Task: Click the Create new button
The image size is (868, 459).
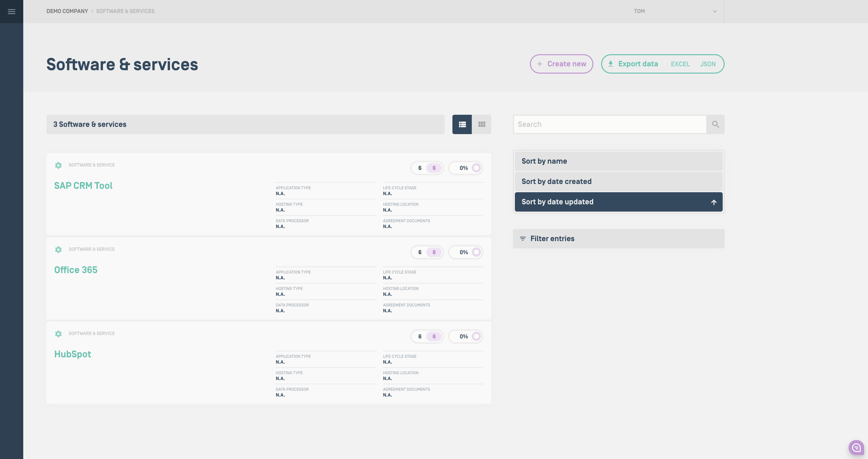Action: [x=561, y=64]
